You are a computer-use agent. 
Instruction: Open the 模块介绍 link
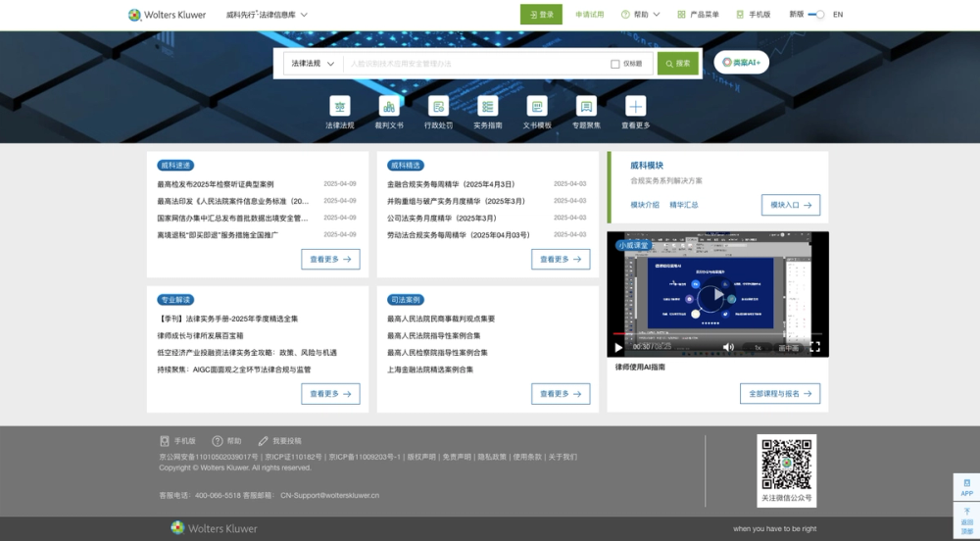(x=645, y=205)
